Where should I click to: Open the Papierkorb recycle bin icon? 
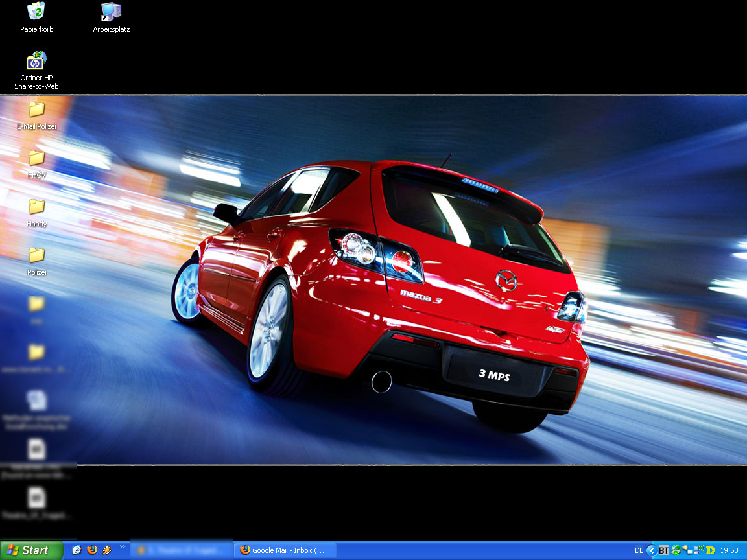click(36, 17)
